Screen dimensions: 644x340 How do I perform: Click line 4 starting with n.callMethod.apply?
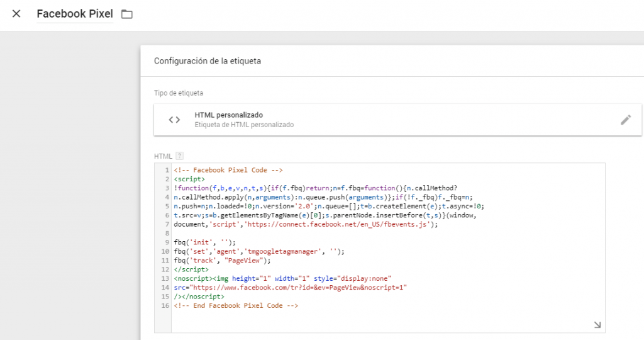coord(323,197)
